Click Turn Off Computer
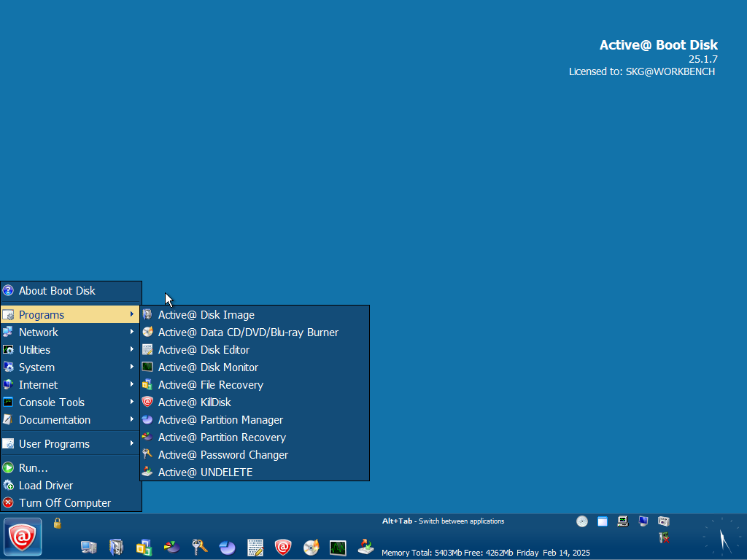Image resolution: width=747 pixels, height=560 pixels. point(65,503)
